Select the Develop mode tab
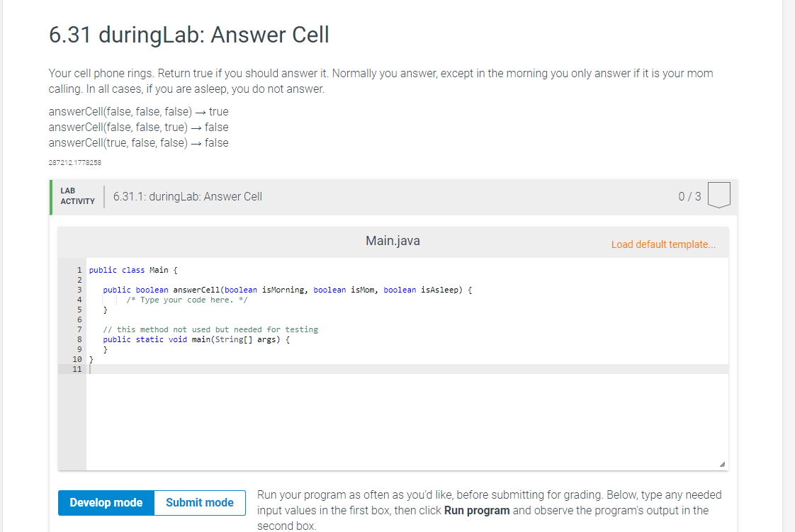Viewport: 795px width, 532px height. (x=105, y=502)
